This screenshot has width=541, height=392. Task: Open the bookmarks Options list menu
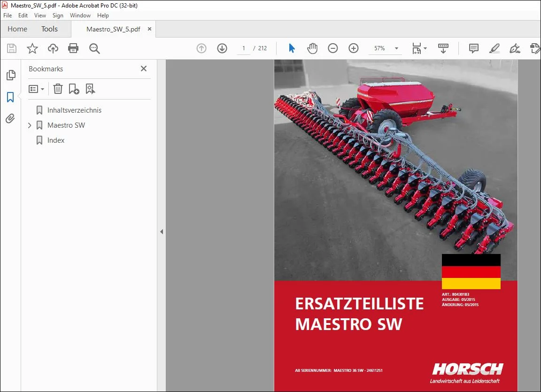(36, 89)
